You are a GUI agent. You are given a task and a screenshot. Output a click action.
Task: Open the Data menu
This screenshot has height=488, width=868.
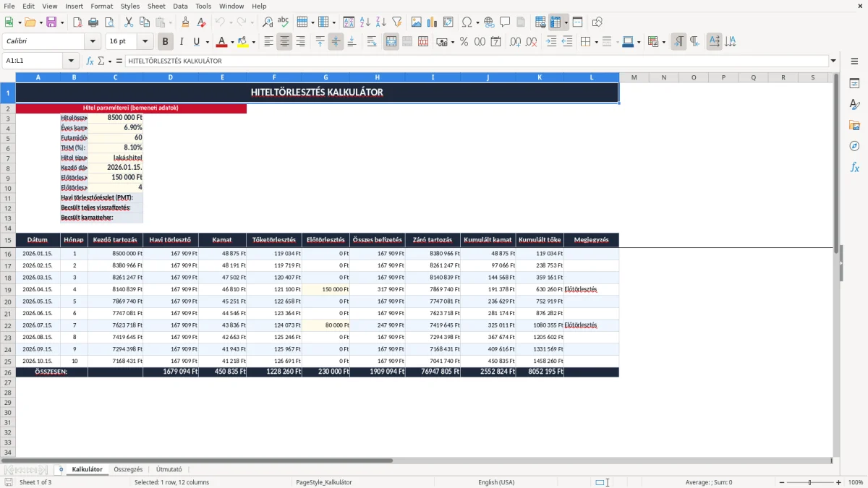point(181,6)
